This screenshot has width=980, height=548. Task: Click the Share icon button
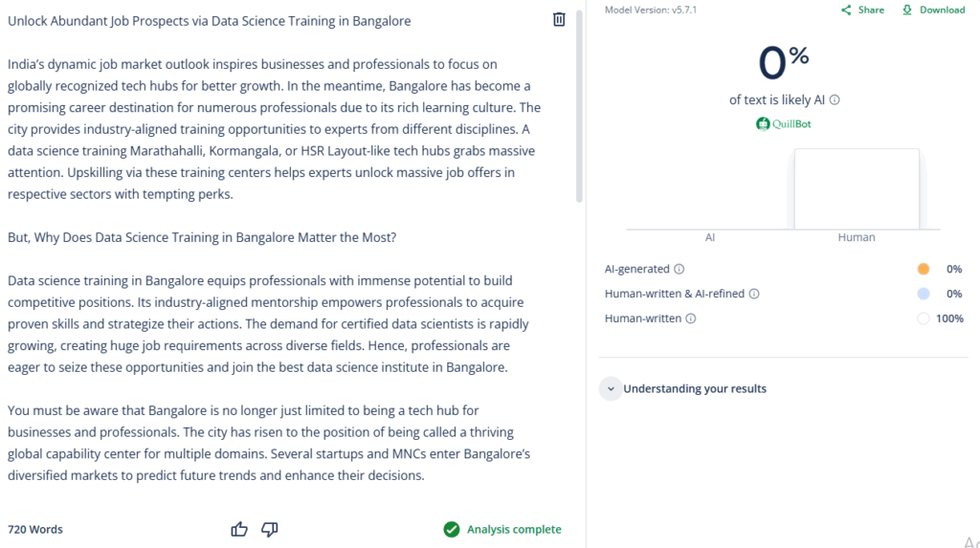coord(846,11)
